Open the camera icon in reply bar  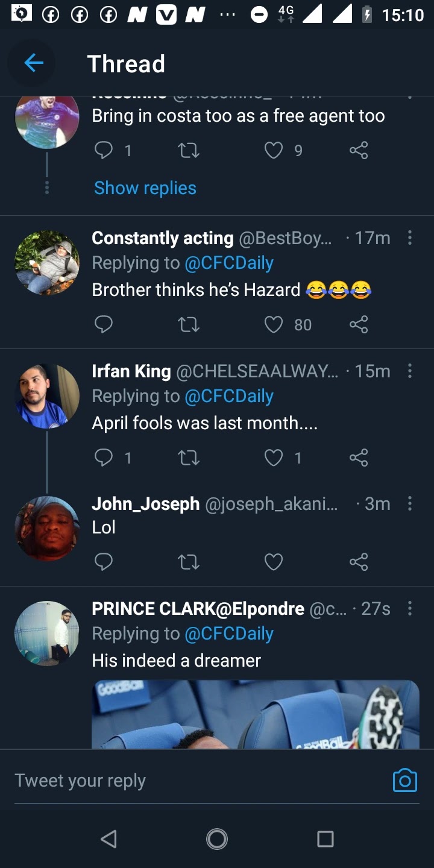404,781
